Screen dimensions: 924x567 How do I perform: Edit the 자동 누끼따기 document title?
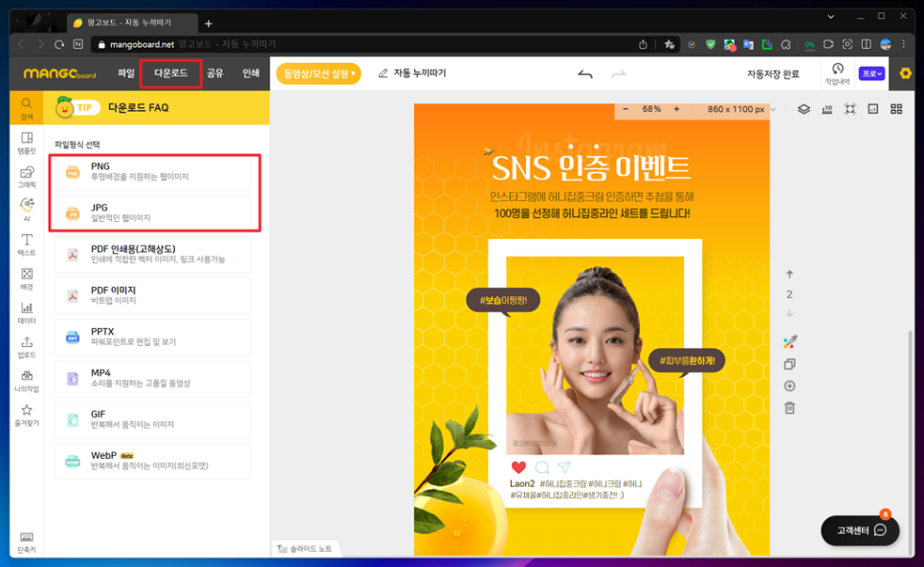point(420,73)
